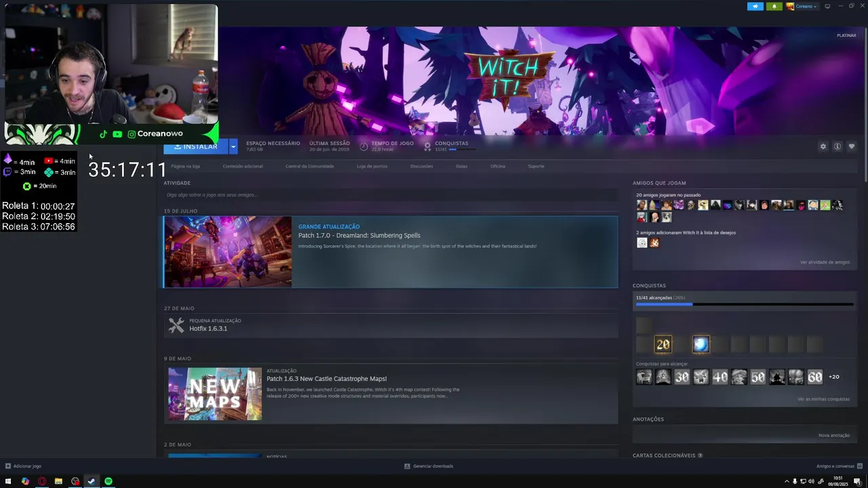Click the locked 60 achievement icon
This screenshot has width=868, height=488.
click(814, 377)
